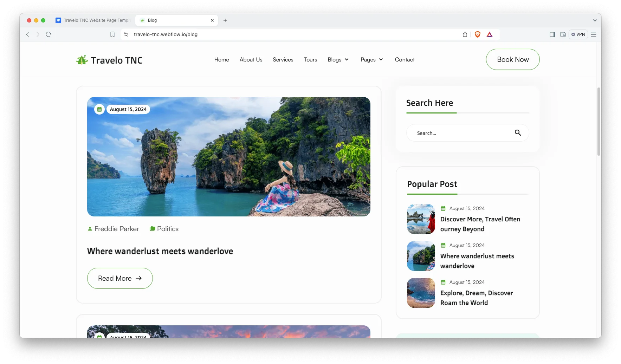Click the VPN button
621x364 pixels.
tap(578, 34)
